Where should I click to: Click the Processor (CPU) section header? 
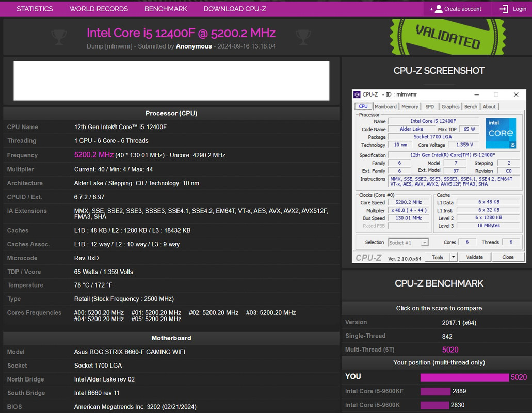pyautogui.click(x=171, y=114)
